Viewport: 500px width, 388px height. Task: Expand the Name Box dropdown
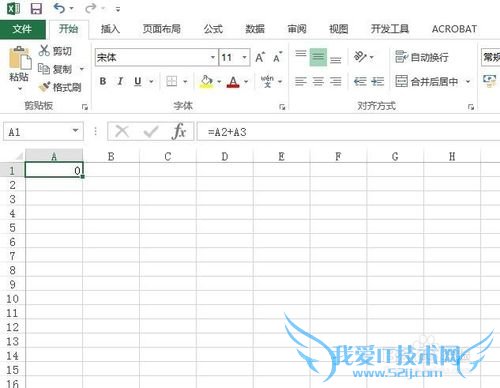click(75, 131)
